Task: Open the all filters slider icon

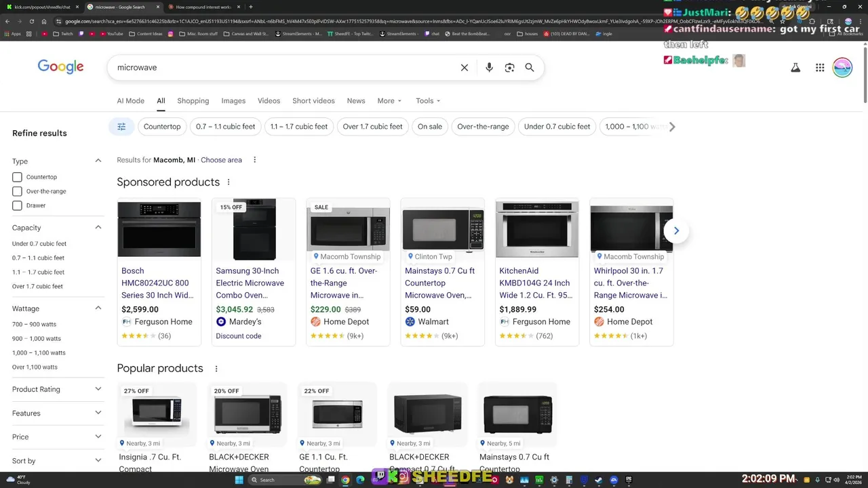Action: click(x=121, y=127)
